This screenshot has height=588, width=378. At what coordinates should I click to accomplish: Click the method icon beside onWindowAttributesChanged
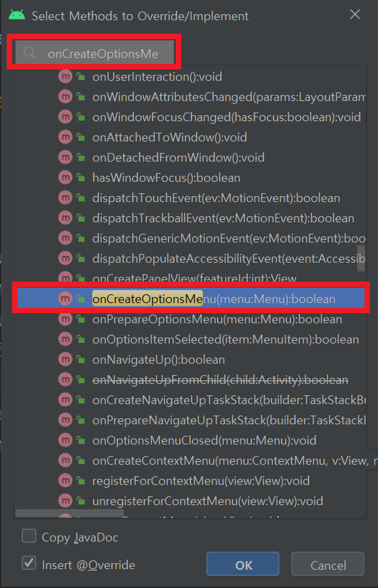(x=65, y=97)
